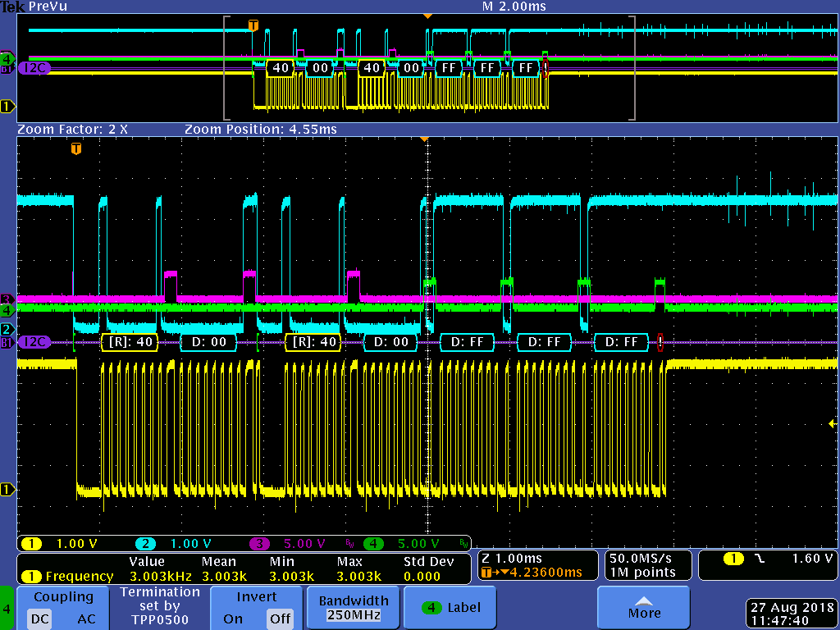
Task: Click the channel 1 1.00 V scale
Action: pyautogui.click(x=76, y=545)
